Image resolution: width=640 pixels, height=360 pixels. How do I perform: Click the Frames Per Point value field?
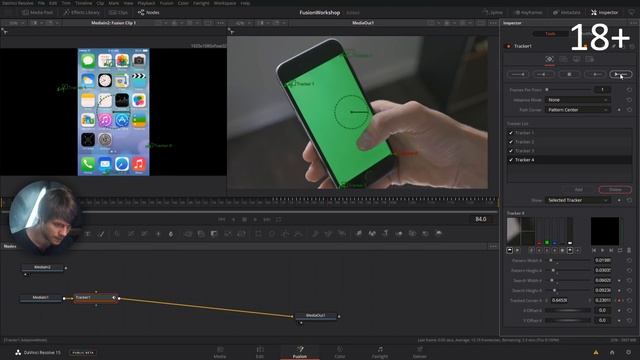pos(602,89)
